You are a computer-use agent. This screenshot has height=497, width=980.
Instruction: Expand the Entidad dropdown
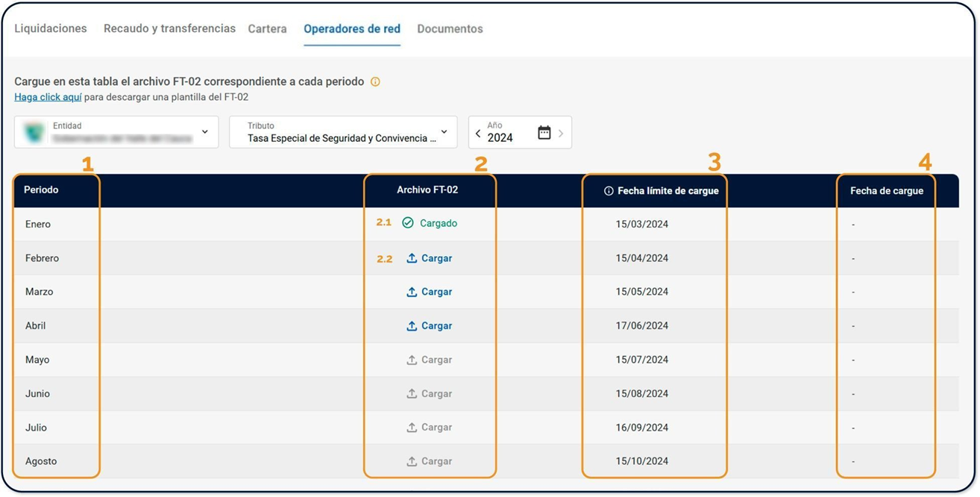pos(205,132)
